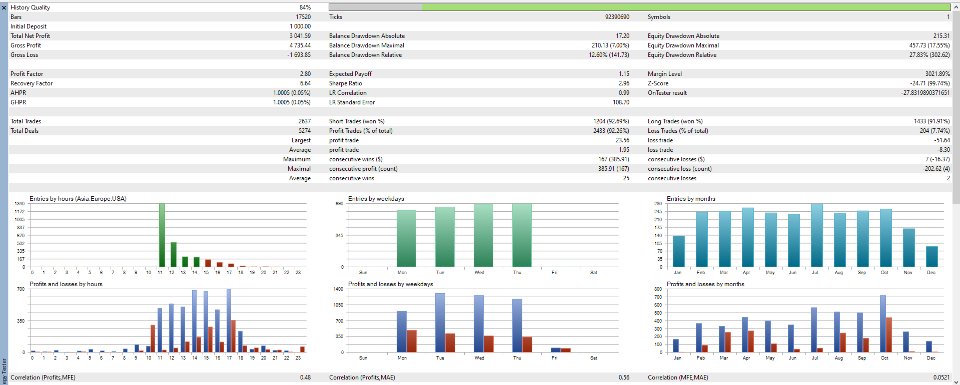Click the History Quality progress bar
Image resolution: width=960 pixels, height=385 pixels.
[640, 7]
